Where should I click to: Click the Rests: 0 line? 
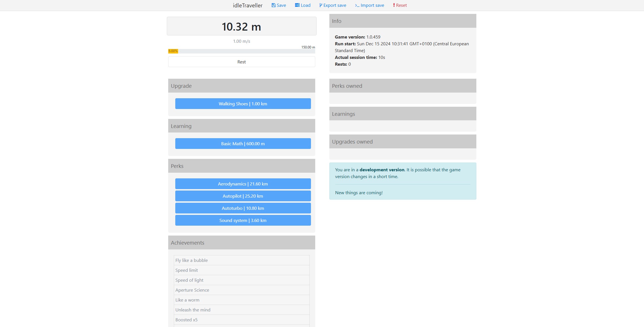point(343,64)
